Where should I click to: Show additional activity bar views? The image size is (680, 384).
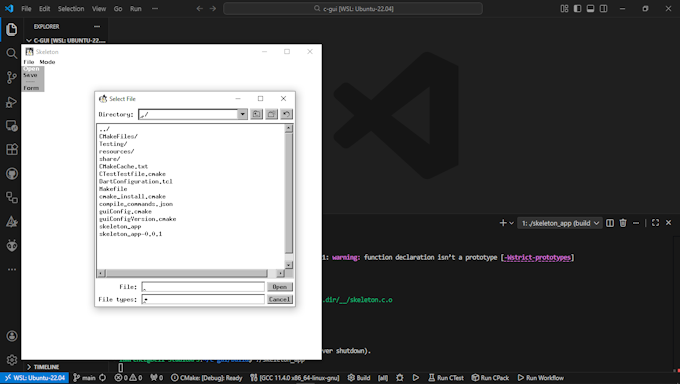[12, 269]
